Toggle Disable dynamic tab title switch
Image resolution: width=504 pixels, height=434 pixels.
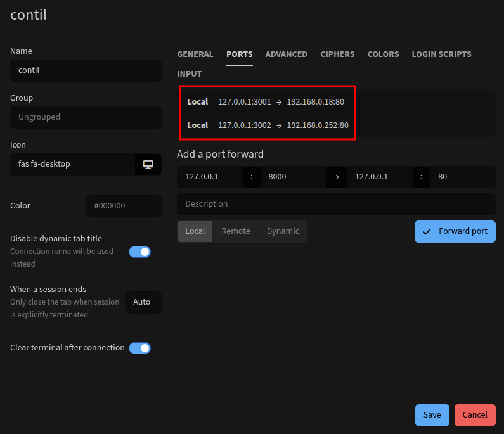139,252
